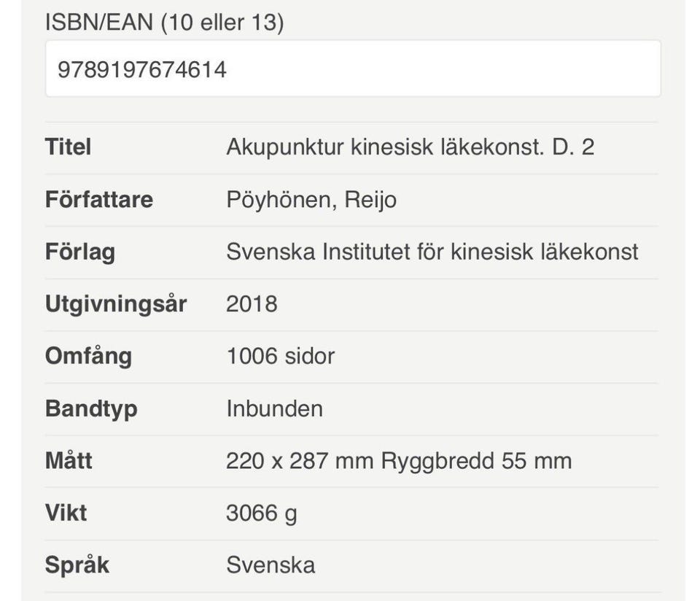Click the "Författare" row label
This screenshot has width=700, height=601.
(x=98, y=200)
